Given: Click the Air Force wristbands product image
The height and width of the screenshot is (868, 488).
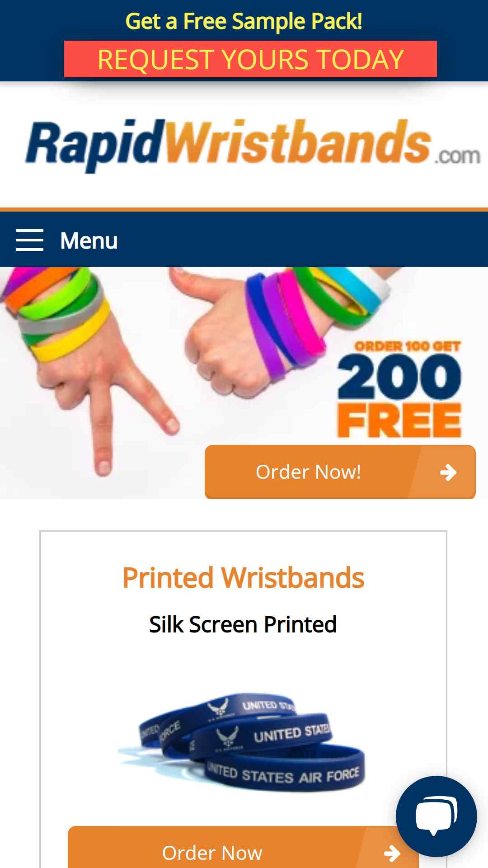Looking at the screenshot, I should point(242,741).
